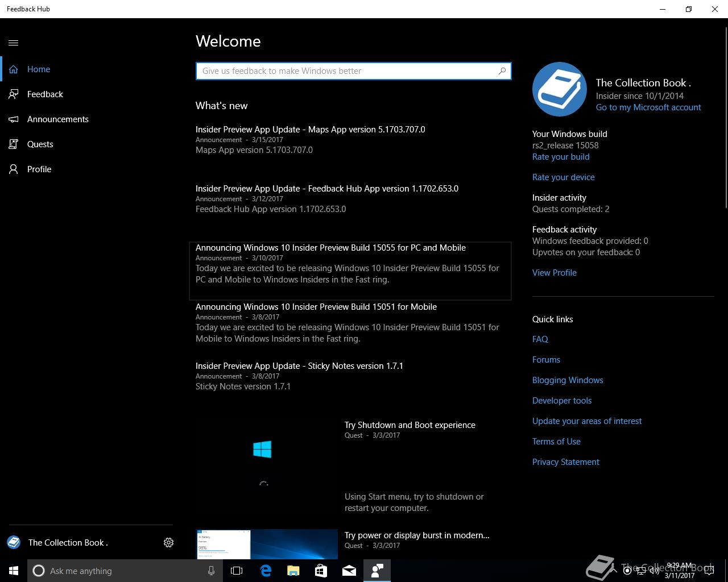Open the FAQ quick link
The height and width of the screenshot is (582, 728).
coord(540,339)
